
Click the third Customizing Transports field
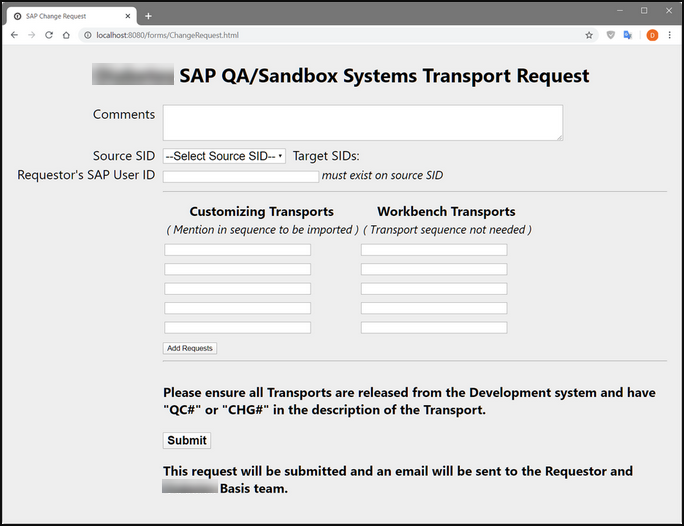238,289
